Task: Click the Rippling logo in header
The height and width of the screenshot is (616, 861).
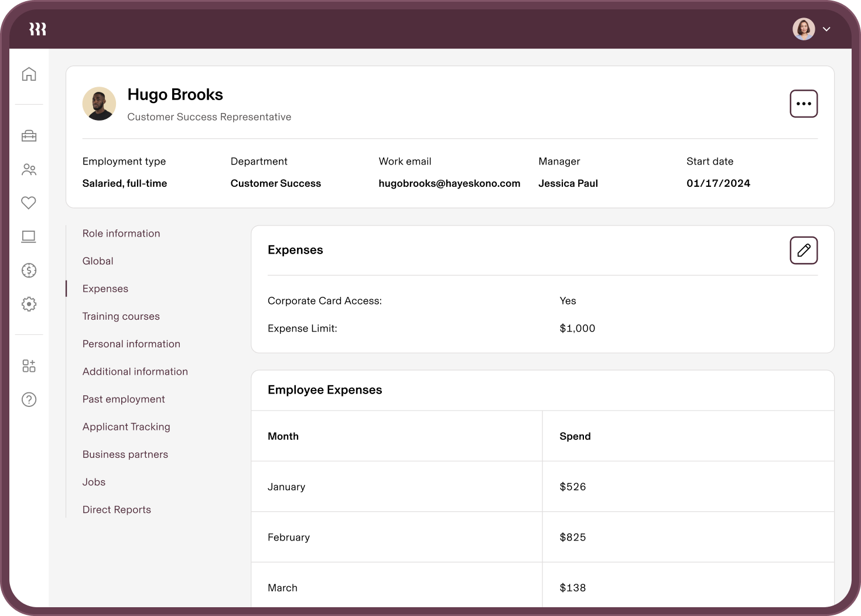Action: (37, 29)
